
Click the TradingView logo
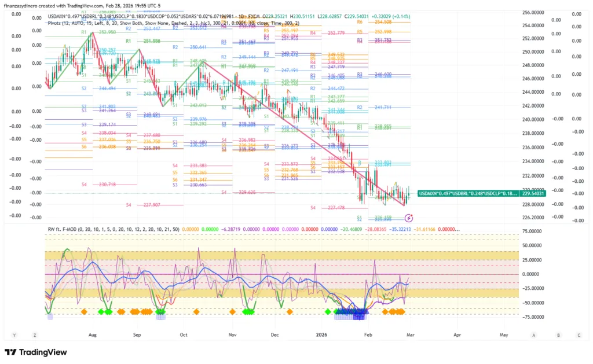coord(36,352)
